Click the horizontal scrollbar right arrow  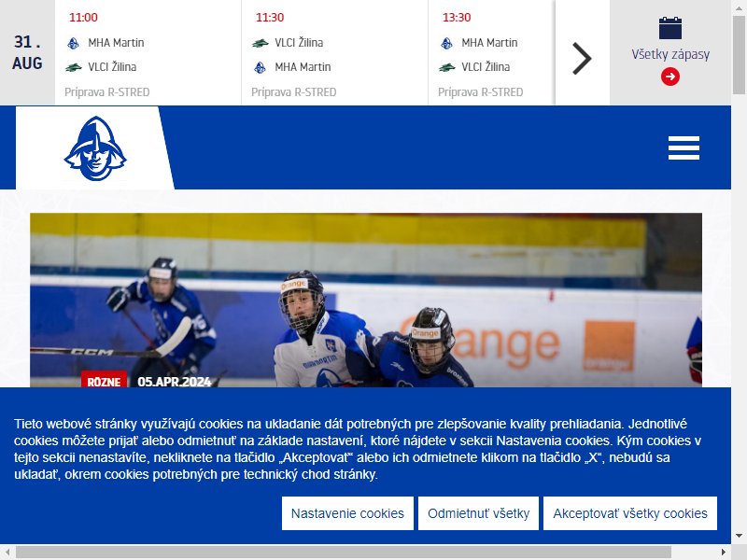coord(724,553)
